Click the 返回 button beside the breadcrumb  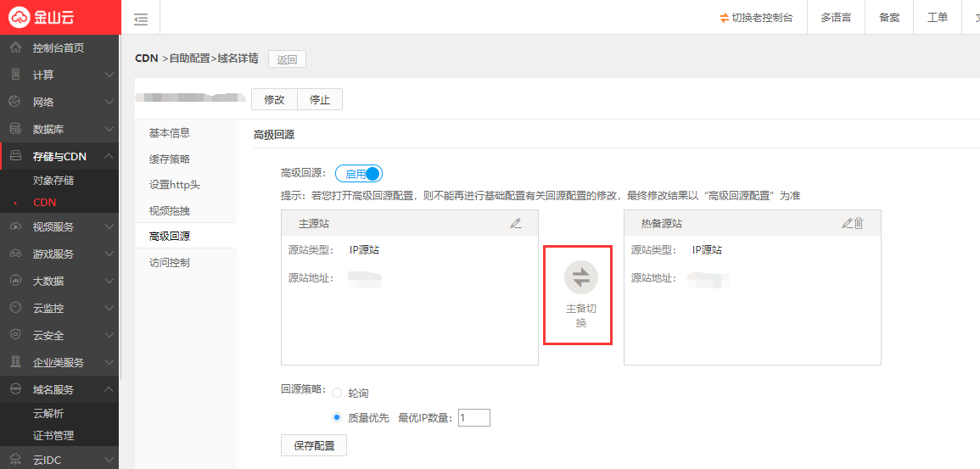pyautogui.click(x=287, y=59)
